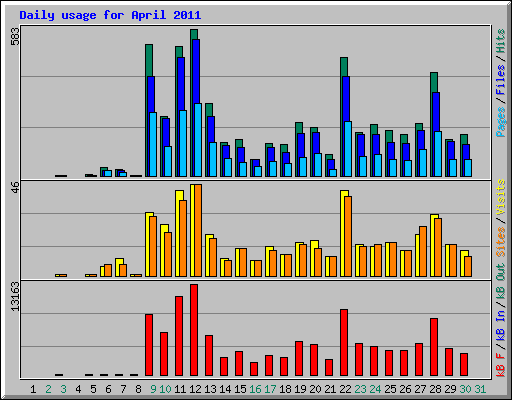Screen dimensions: 512x400
Task: Click day label 12 on the x-axis
Action: 195,389
